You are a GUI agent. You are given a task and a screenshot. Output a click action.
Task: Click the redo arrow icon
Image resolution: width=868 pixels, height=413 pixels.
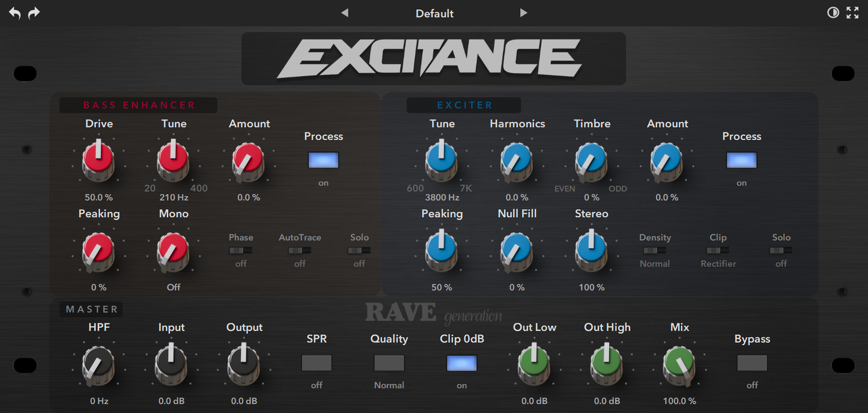pyautogui.click(x=34, y=13)
